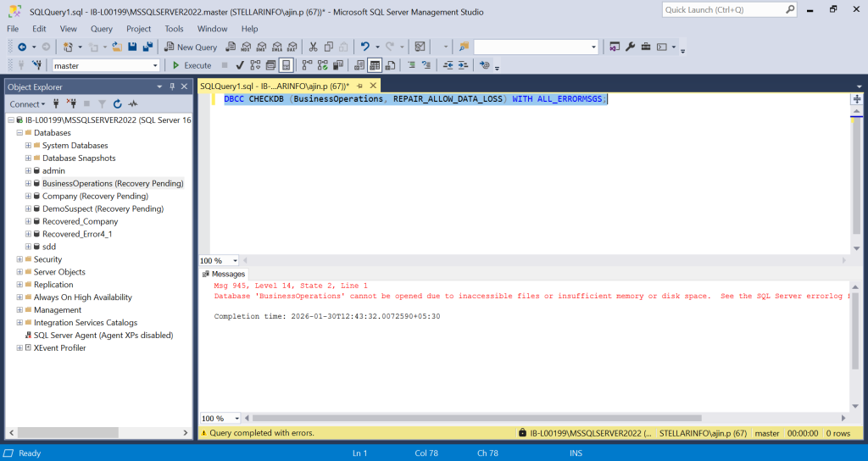Click the Execute button
Viewport: 868px width, 461px height.
(x=192, y=65)
